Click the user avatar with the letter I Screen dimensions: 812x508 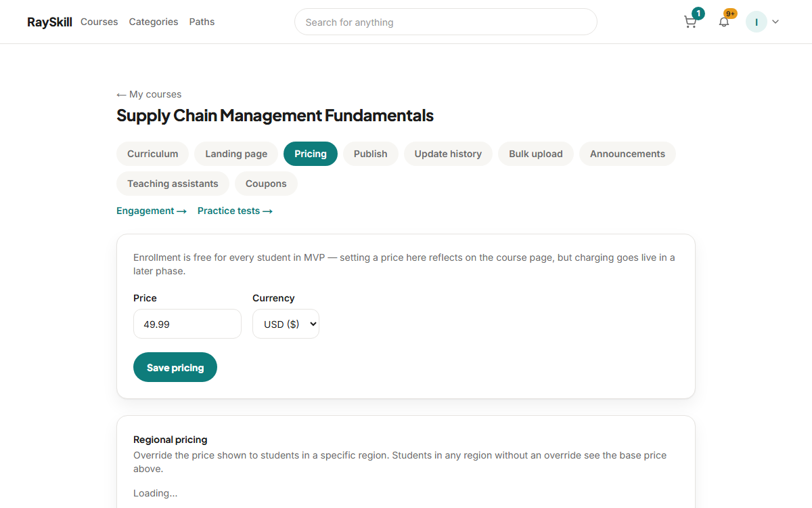pos(756,22)
